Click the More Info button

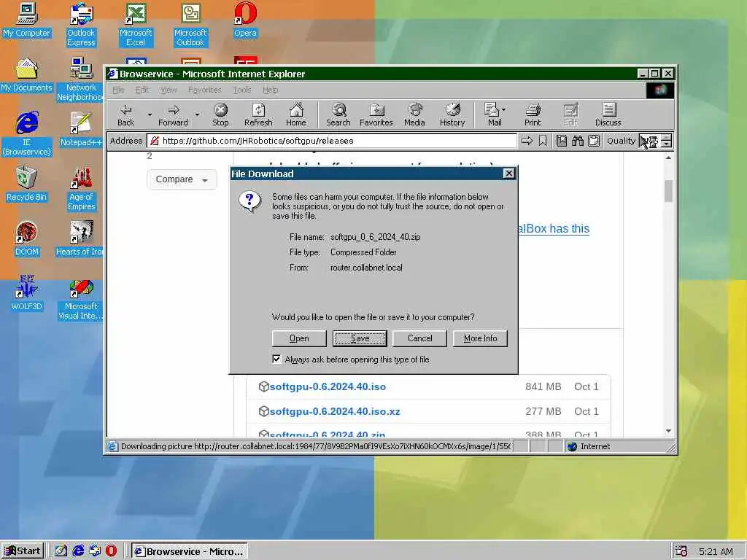(480, 338)
